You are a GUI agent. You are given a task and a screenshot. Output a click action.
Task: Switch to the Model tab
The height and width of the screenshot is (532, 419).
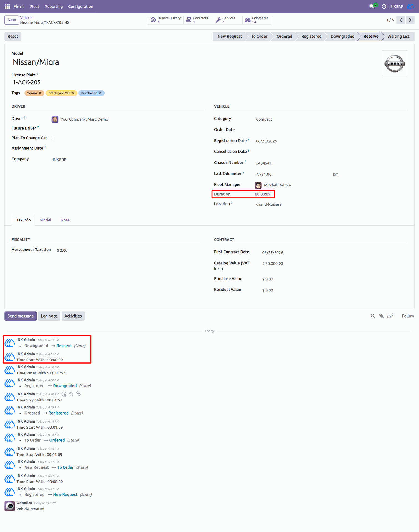[45, 220]
